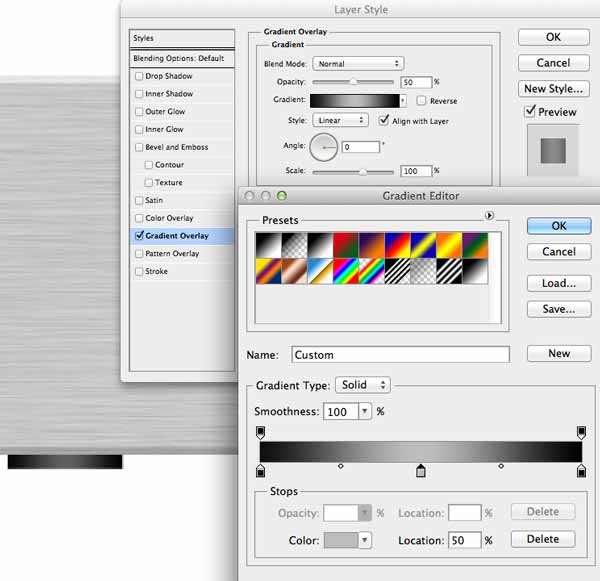Viewport: 600px width, 581px height.
Task: Click the Save... button
Action: coord(559,309)
